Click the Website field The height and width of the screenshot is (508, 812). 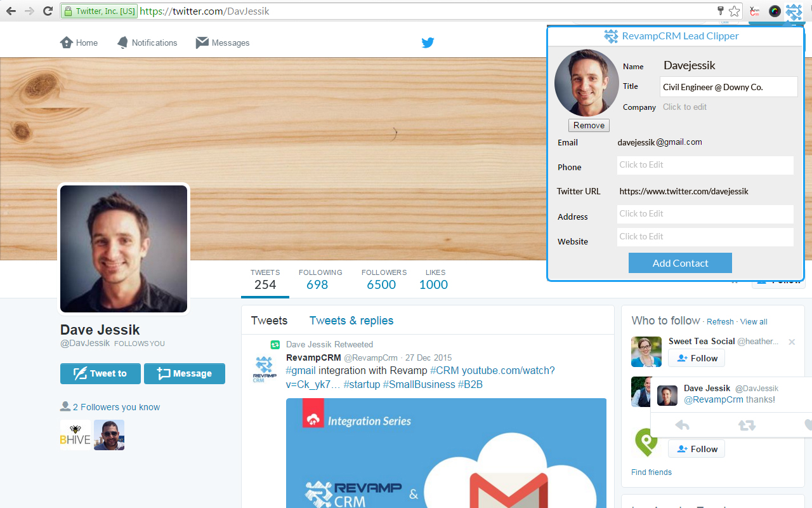pyautogui.click(x=705, y=237)
